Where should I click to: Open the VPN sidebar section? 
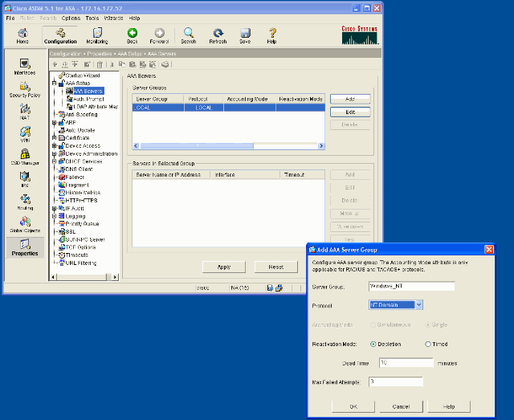[x=25, y=134]
